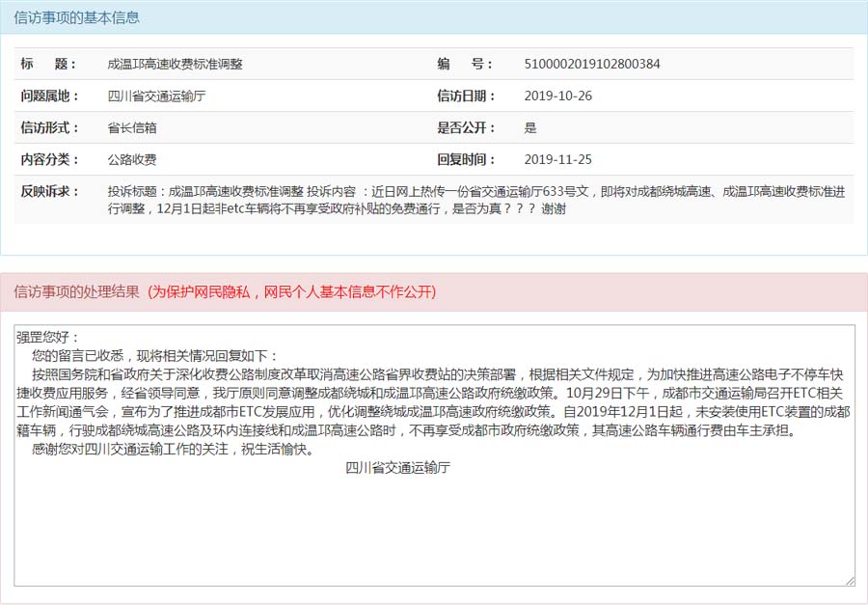868x605 pixels.
Task: Click the 是 public status value
Action: pyautogui.click(x=530, y=128)
